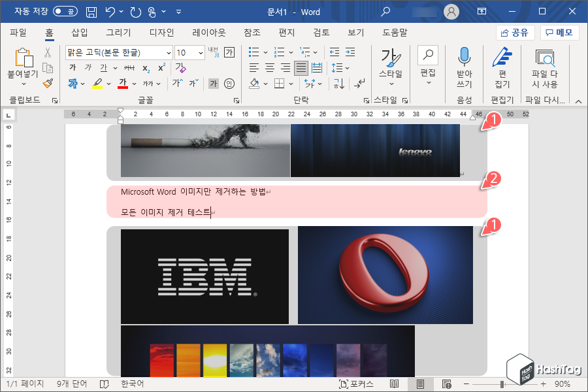Apply strikethrough formatting from the font group
This screenshot has height=392, width=588.
click(129, 67)
